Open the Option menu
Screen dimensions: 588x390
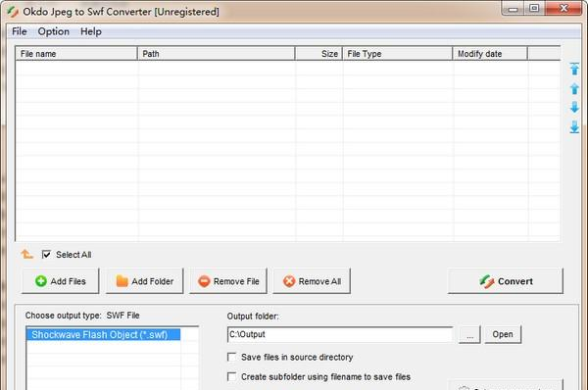pos(53,31)
